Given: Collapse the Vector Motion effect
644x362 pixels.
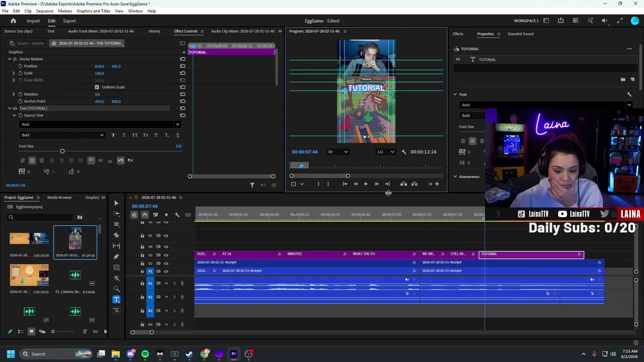Looking at the screenshot, I should click(9, 59).
